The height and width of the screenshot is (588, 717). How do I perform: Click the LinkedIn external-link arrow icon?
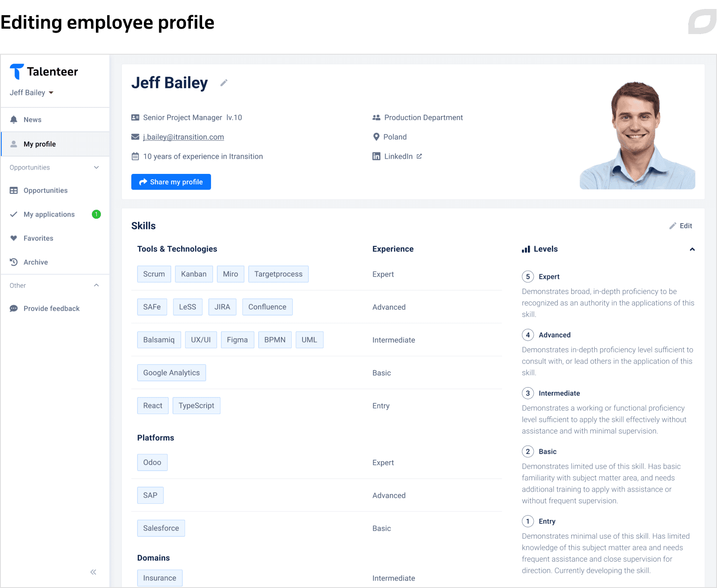[419, 156]
